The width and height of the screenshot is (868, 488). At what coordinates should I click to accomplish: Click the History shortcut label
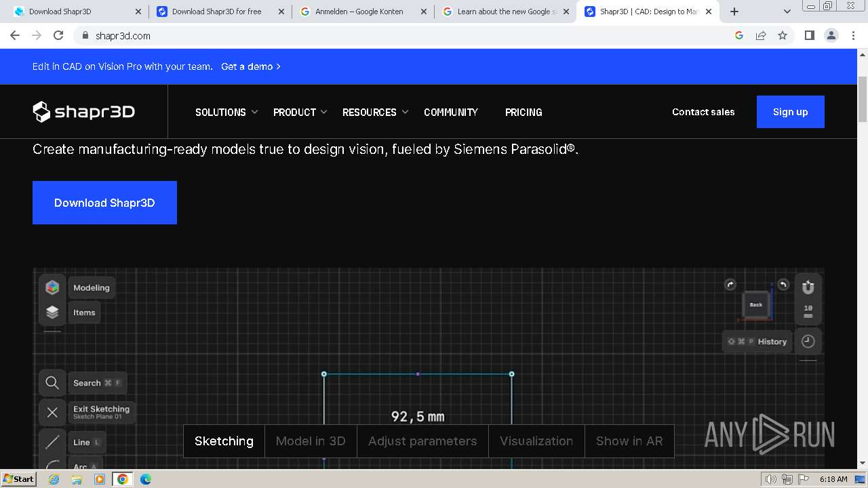tap(757, 342)
